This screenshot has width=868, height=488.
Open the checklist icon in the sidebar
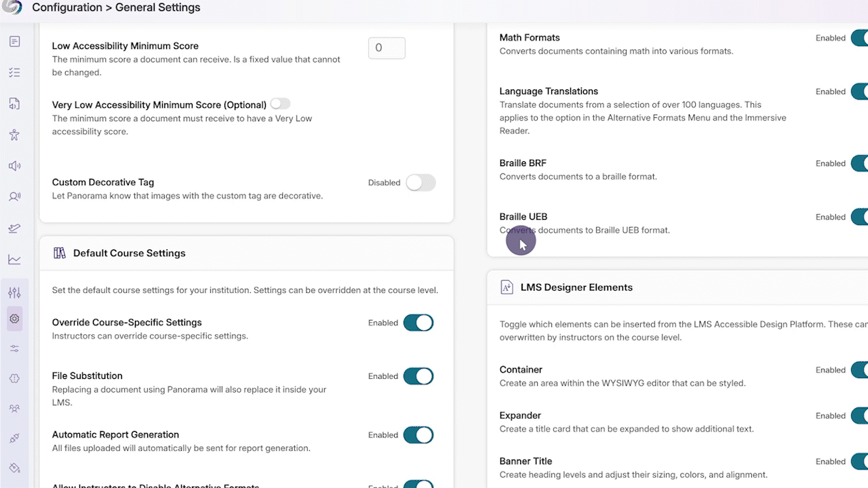(14, 73)
